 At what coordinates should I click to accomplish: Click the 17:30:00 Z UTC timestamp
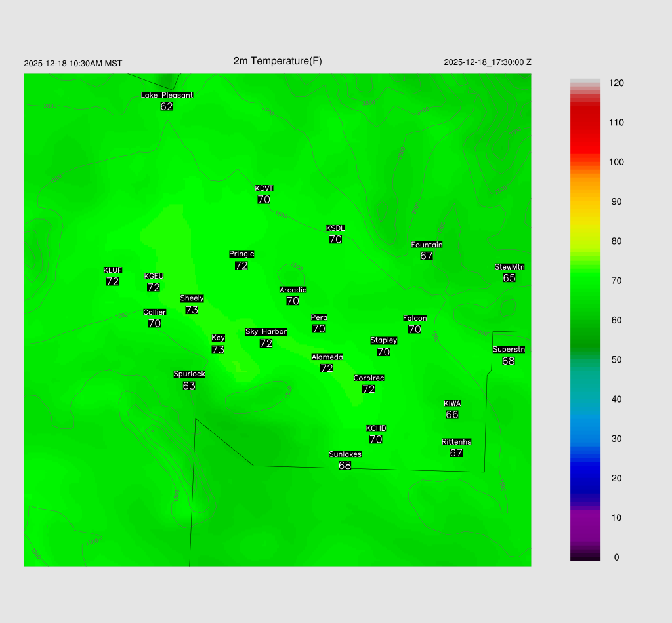(488, 62)
